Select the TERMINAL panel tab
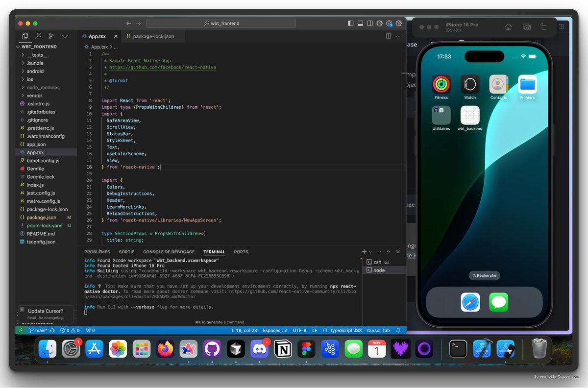This screenshot has width=588, height=388. point(214,252)
